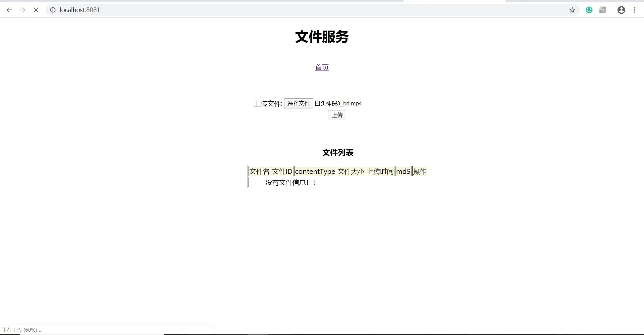Click the browser forward navigation arrow
Image resolution: width=644 pixels, height=335 pixels.
(x=22, y=10)
